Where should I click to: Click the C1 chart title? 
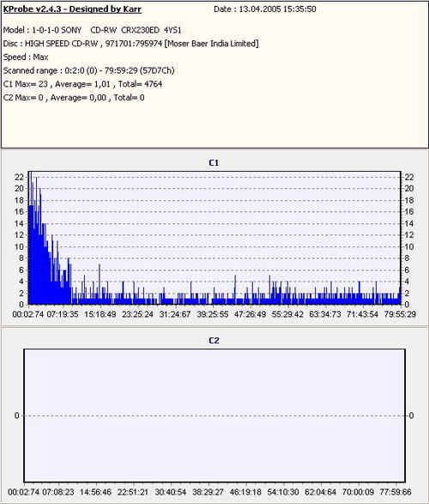[214, 163]
